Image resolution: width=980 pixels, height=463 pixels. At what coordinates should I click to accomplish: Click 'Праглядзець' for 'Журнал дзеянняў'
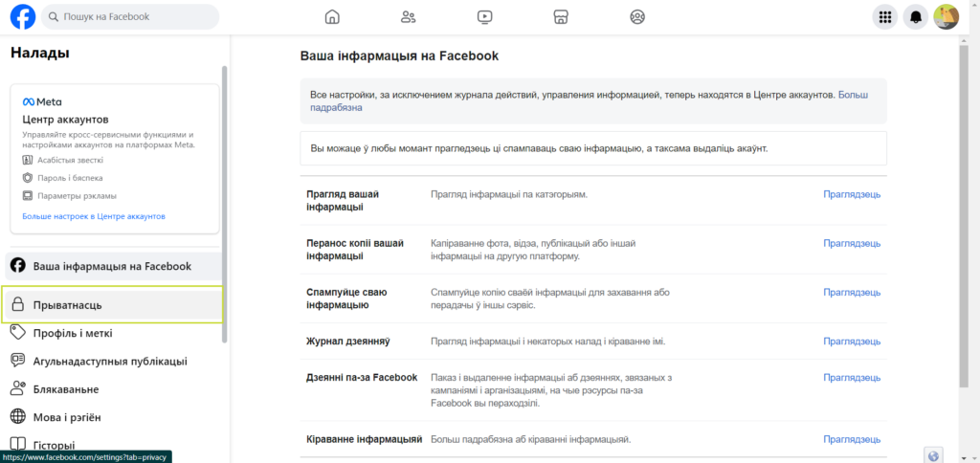point(852,342)
